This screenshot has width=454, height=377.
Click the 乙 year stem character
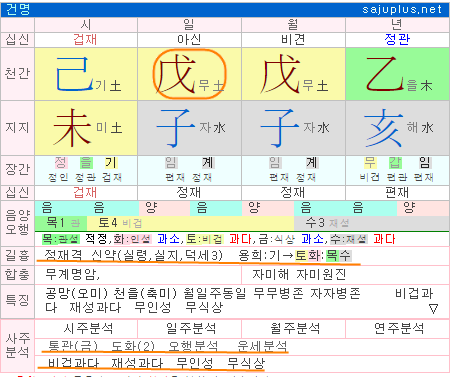pyautogui.click(x=384, y=74)
